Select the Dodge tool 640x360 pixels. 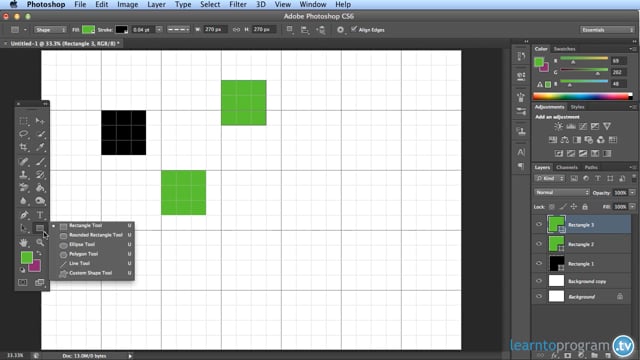point(40,201)
